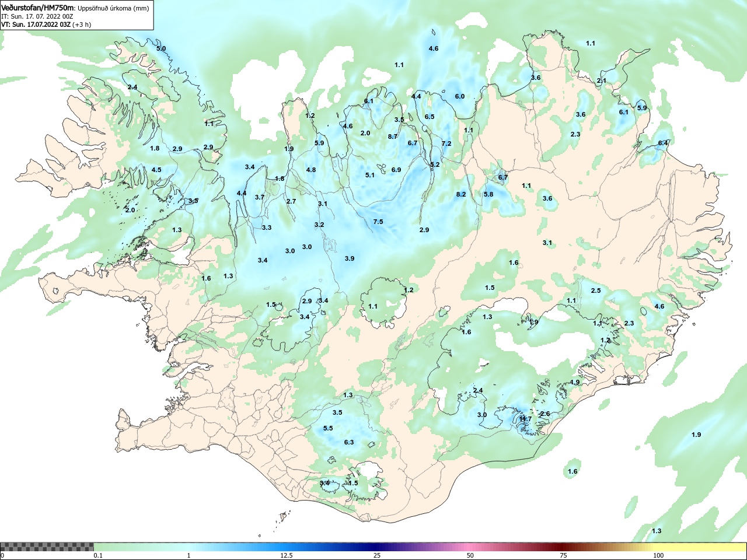Click the 2.5 precipitation value
This screenshot has width=747, height=560.
click(596, 290)
